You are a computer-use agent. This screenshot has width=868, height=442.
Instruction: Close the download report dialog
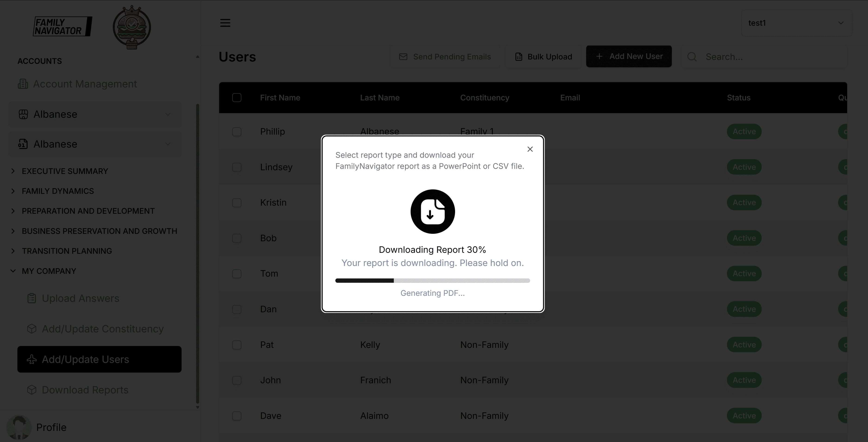[x=530, y=149]
